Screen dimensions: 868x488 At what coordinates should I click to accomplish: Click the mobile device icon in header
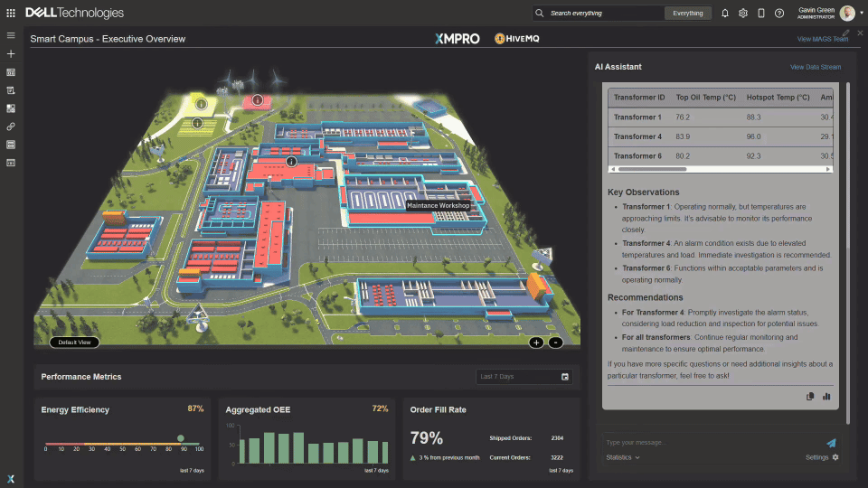click(x=761, y=14)
